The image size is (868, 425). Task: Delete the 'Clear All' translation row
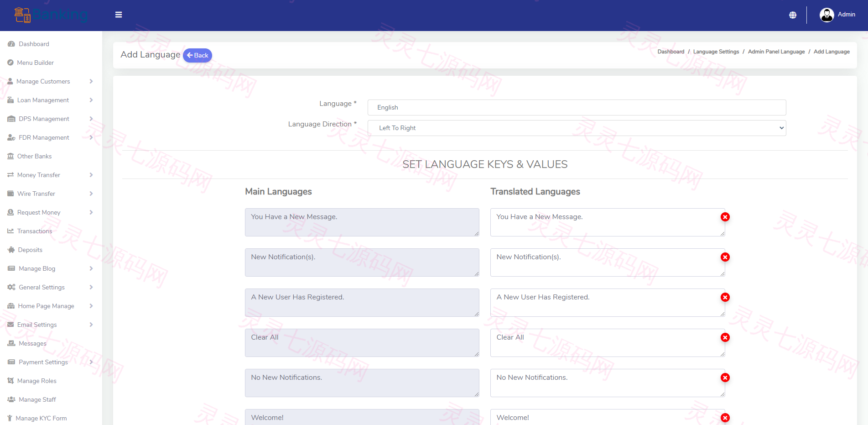pos(725,337)
